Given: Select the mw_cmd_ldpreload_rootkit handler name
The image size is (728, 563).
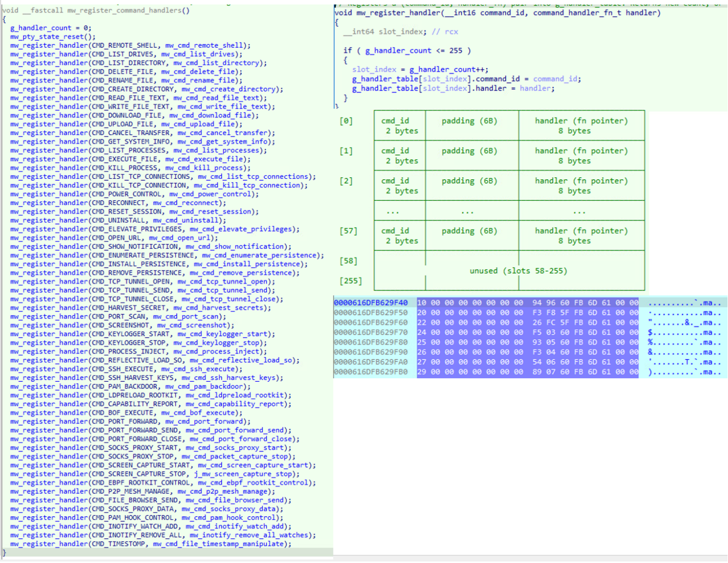Looking at the screenshot, I should coord(234,395).
